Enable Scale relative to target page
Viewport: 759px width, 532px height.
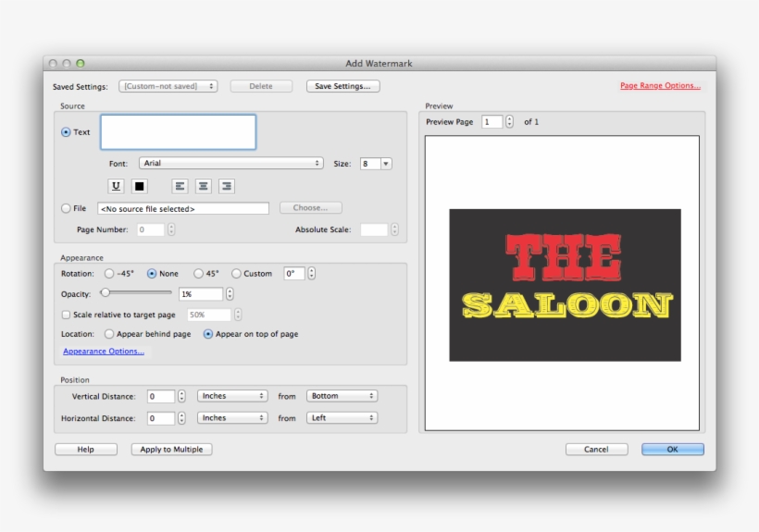tap(66, 315)
